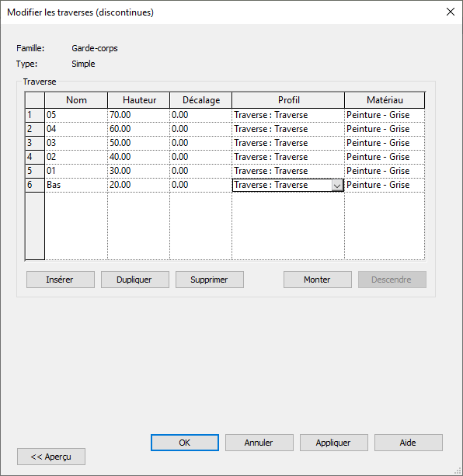This screenshot has width=463, height=476.
Task: Click the Hauteur cell showing 70.00
Action: click(x=139, y=115)
